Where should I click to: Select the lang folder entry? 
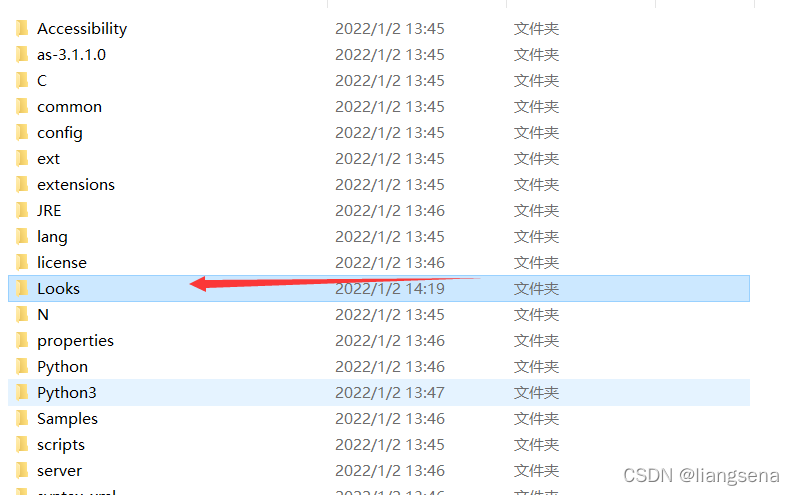click(379, 236)
